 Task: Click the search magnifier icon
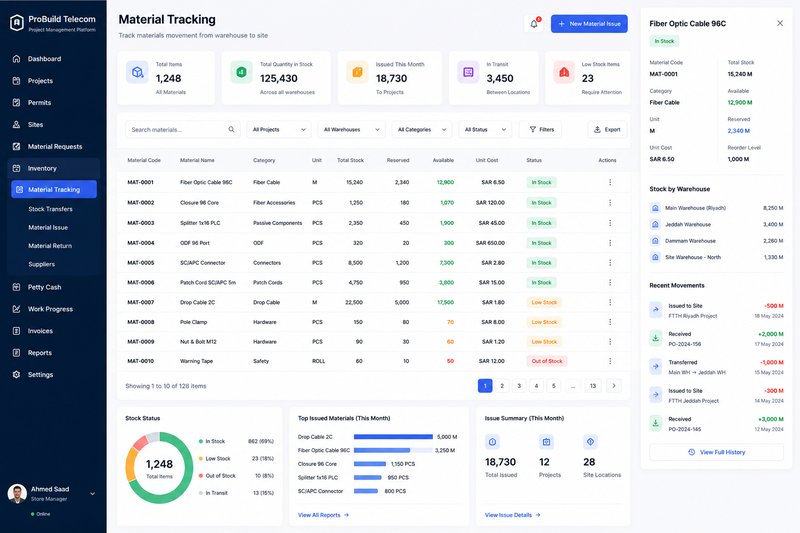[231, 130]
